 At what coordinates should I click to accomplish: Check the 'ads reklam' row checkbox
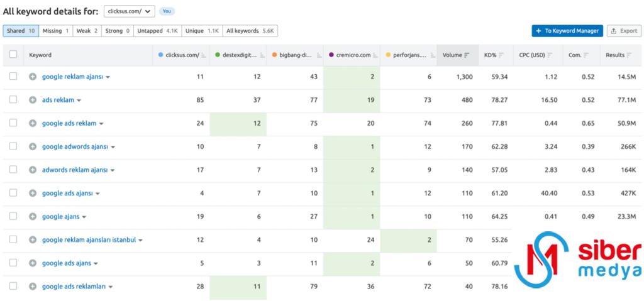[x=13, y=100]
